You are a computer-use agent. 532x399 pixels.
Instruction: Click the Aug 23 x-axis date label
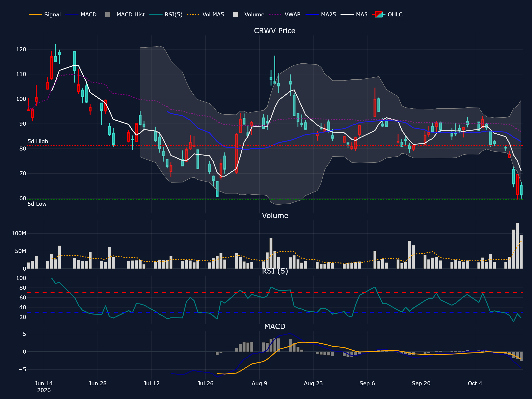pos(313,383)
